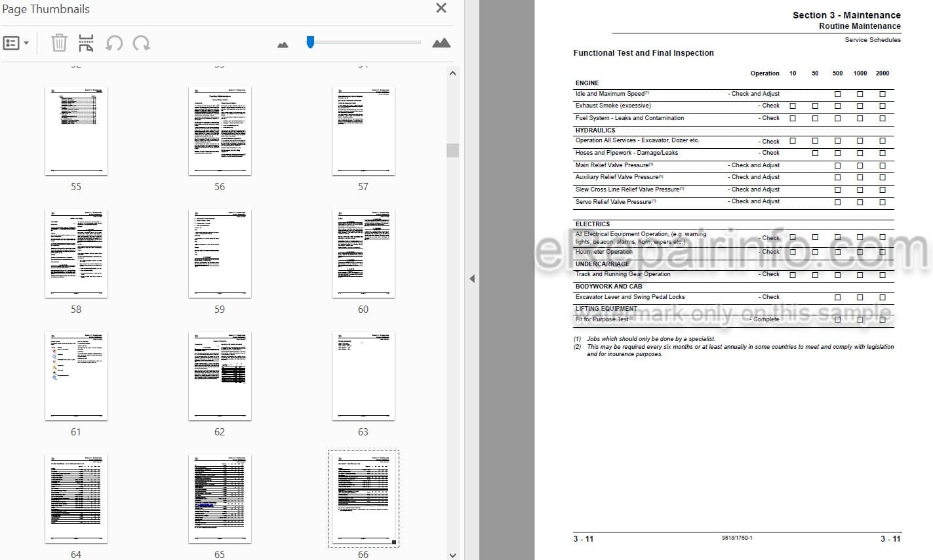This screenshot has height=560, width=933.
Task: Check Excavator Lever and Swing Pedal 500 box
Action: pyautogui.click(x=837, y=297)
